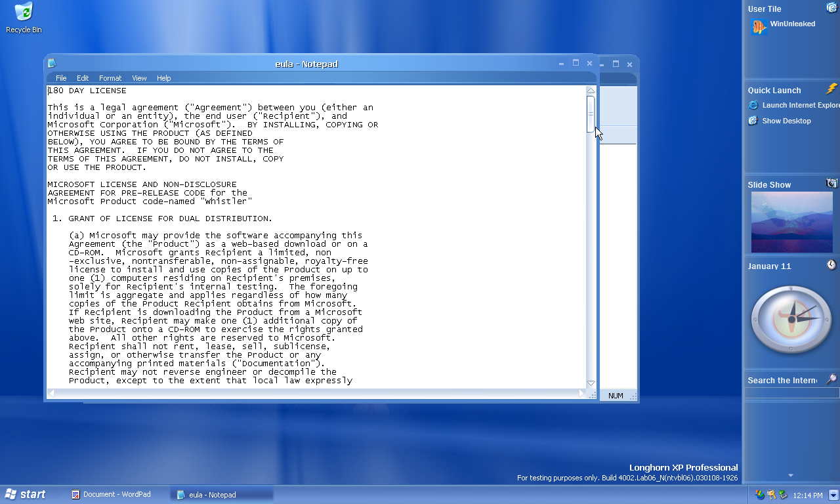The image size is (840, 504).
Task: Click the 12:14 PM taskbar clock
Action: click(x=808, y=495)
